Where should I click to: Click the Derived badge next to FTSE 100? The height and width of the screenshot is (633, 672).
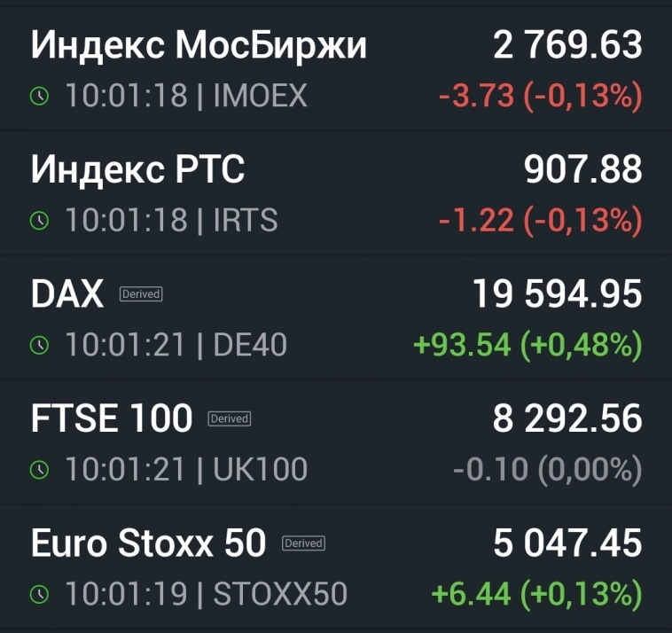point(230,418)
